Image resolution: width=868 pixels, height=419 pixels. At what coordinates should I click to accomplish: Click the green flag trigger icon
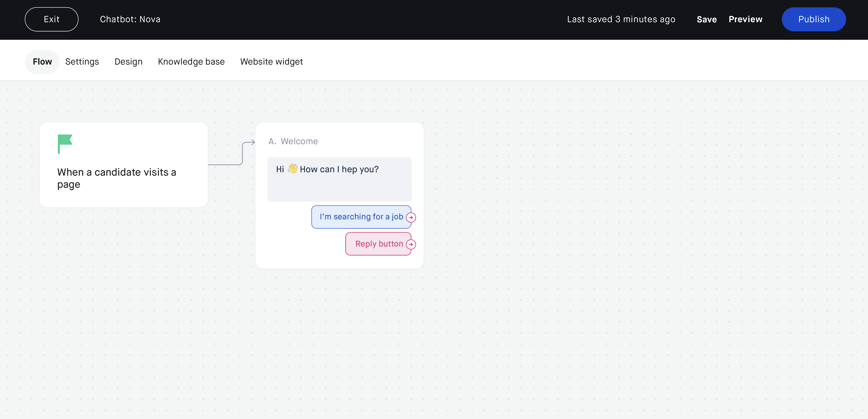[x=65, y=144]
